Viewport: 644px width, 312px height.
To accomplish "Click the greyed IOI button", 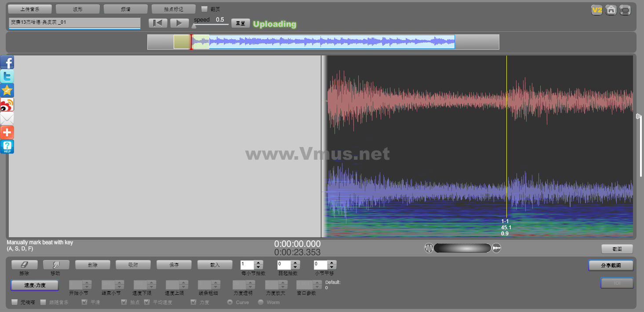I will coord(617,283).
